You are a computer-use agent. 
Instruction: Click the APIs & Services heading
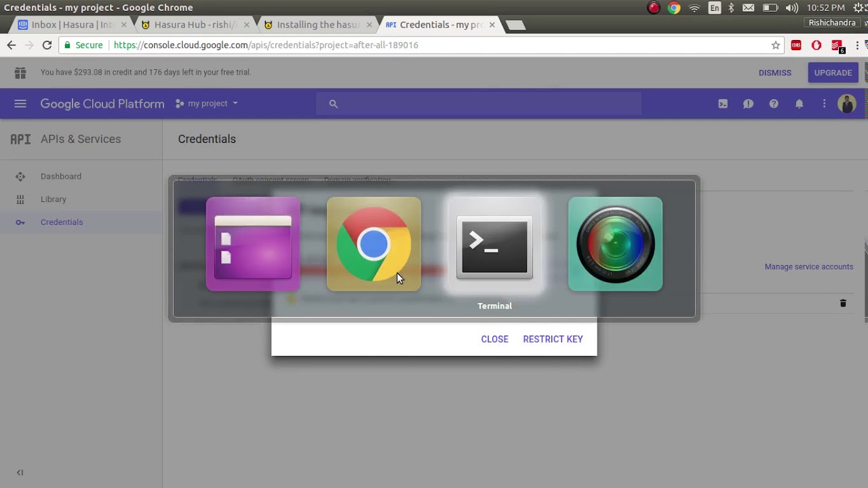coord(81,139)
